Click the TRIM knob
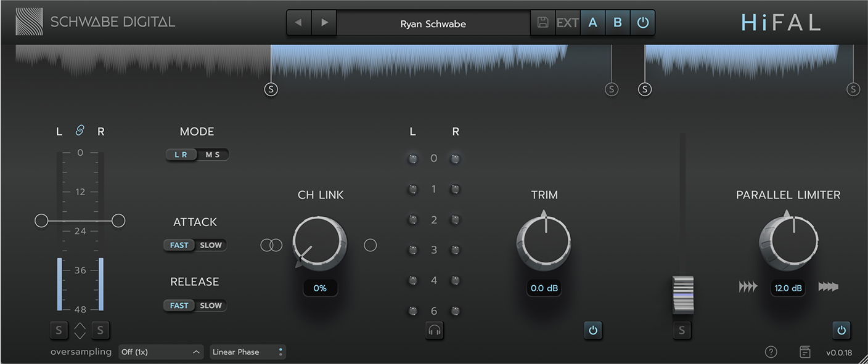The image size is (868, 364). 544,242
